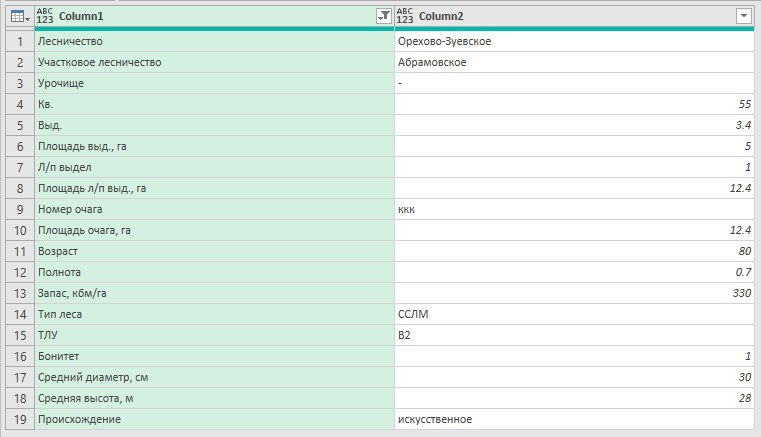Click the cell 'ккк'
Screen dimensions: 761x437
pos(575,209)
